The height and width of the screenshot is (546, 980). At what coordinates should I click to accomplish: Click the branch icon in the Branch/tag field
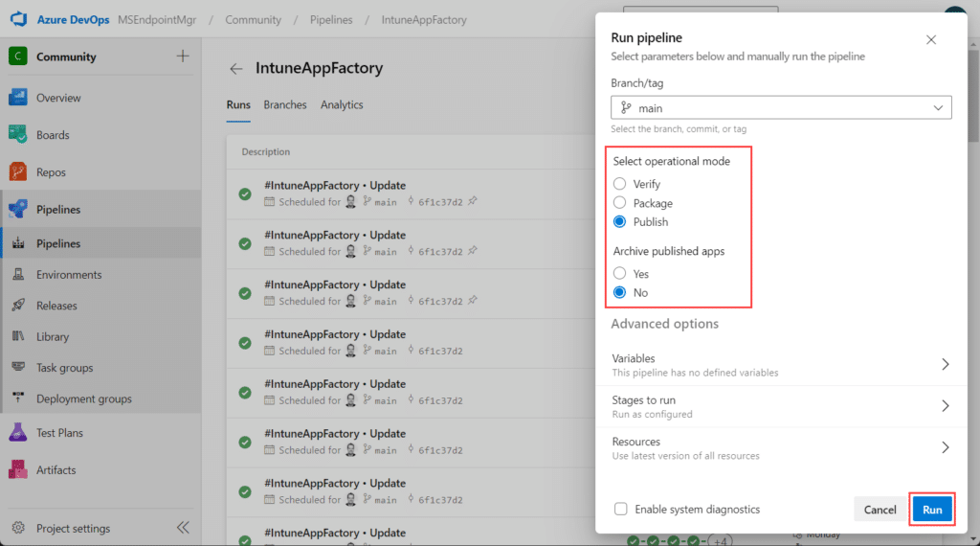point(626,107)
